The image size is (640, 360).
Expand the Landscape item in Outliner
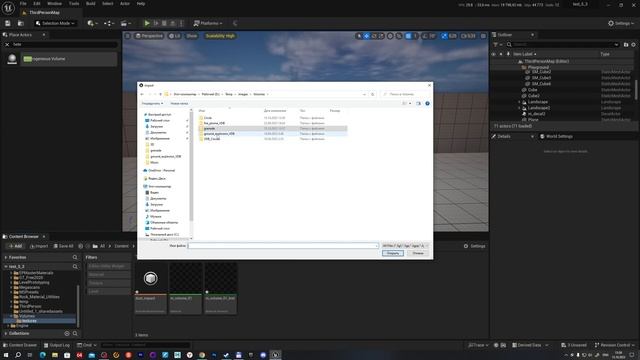(x=519, y=102)
